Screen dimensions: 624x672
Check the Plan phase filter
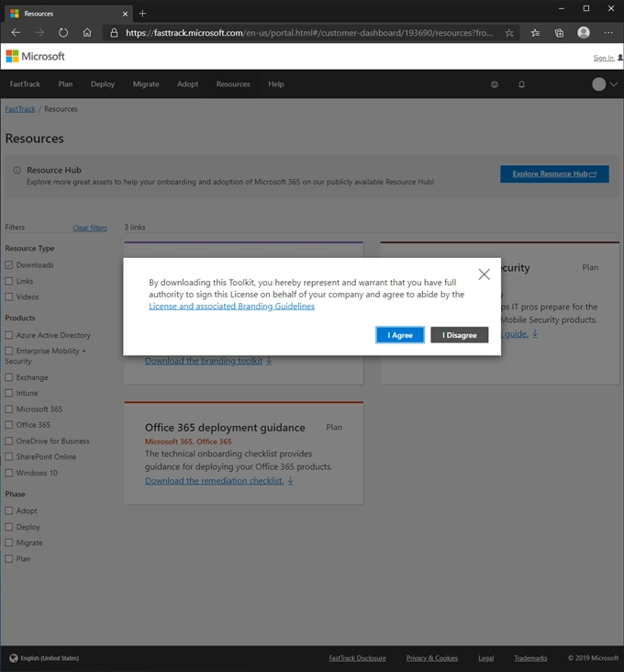click(x=9, y=559)
